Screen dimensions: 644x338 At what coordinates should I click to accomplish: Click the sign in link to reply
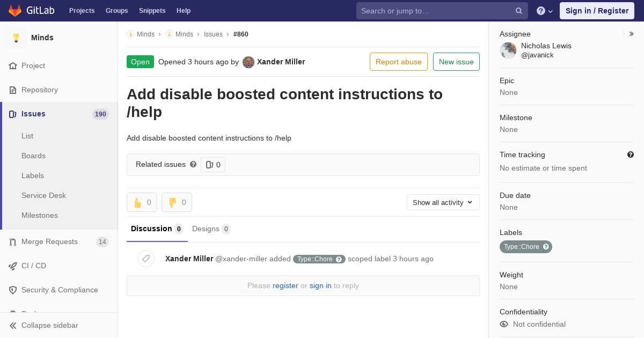click(x=320, y=285)
